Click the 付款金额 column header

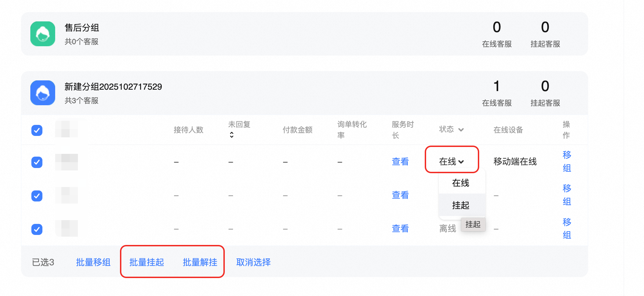coord(298,130)
